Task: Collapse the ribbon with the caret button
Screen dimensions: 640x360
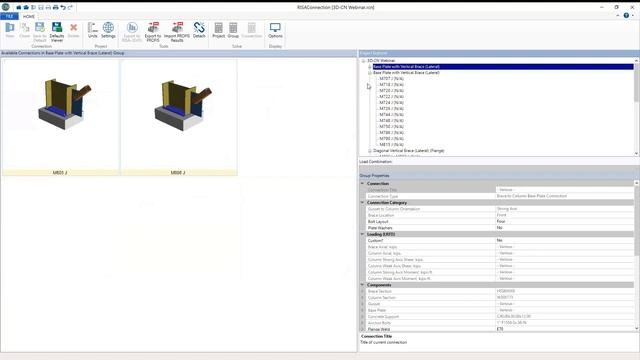Action: [617, 16]
